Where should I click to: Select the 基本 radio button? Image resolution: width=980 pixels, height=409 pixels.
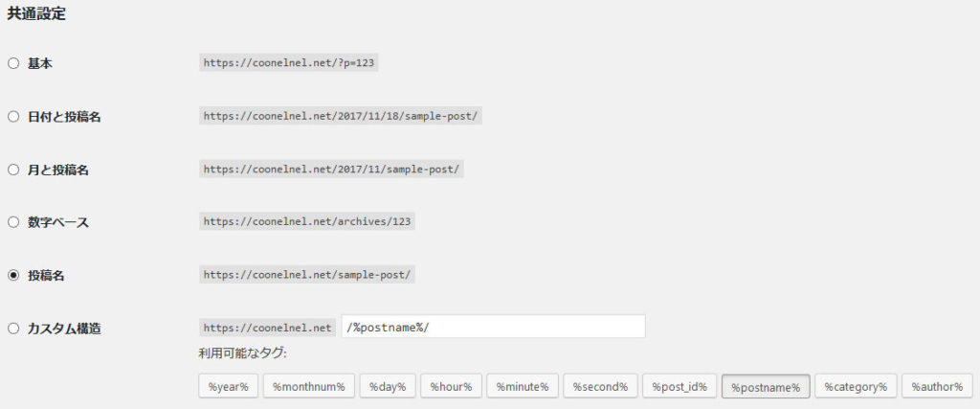[x=13, y=63]
